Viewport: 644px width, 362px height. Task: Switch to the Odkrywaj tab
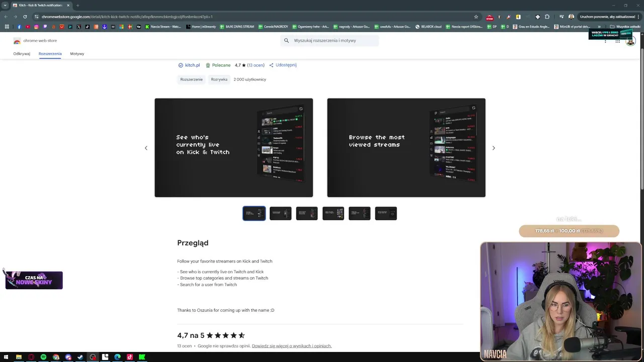[22, 53]
